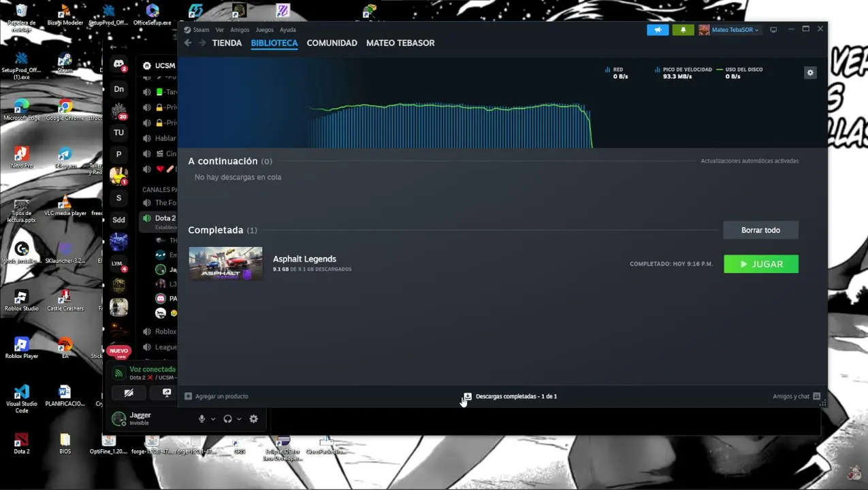The width and height of the screenshot is (868, 490).
Task: Open Roblox Studio desktop icon
Action: coord(21,301)
